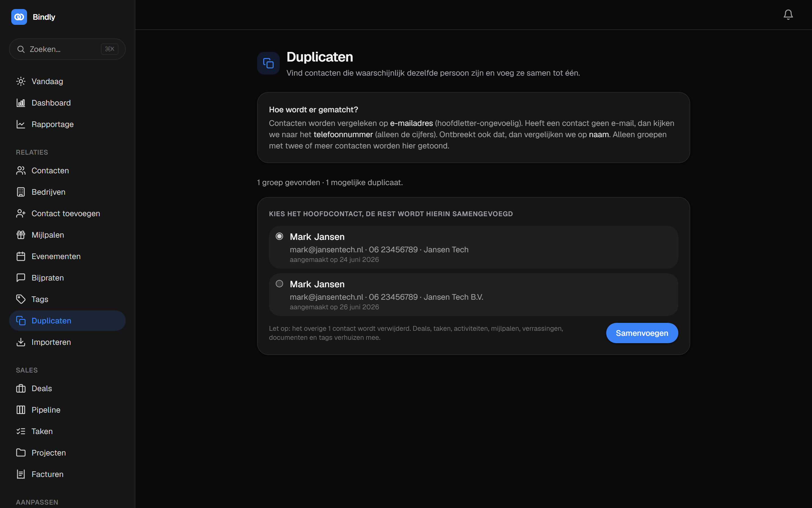Click the Mark Jansen card created 26 juni 2026

pyautogui.click(x=473, y=295)
